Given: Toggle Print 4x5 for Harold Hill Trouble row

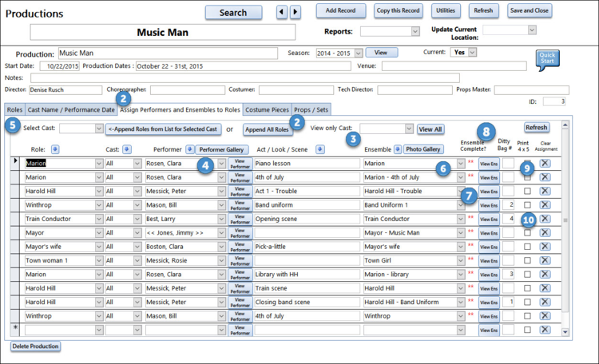Looking at the screenshot, I should tap(528, 191).
